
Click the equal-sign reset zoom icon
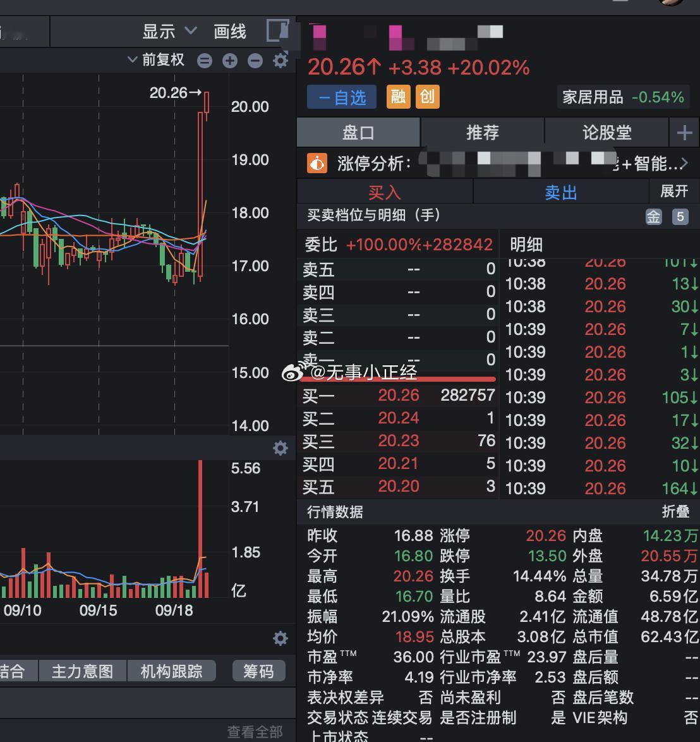click(x=205, y=61)
